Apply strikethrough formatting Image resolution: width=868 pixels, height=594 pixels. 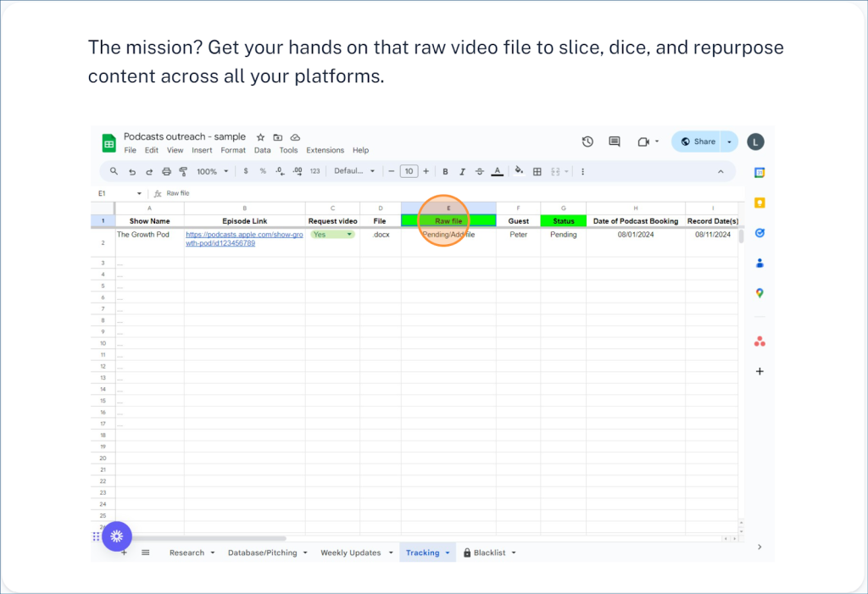pyautogui.click(x=480, y=172)
